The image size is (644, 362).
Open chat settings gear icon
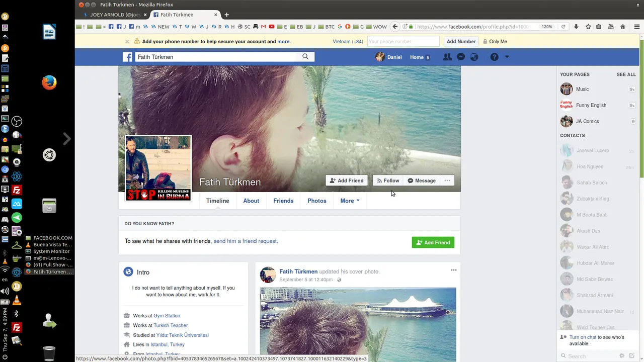(x=622, y=356)
